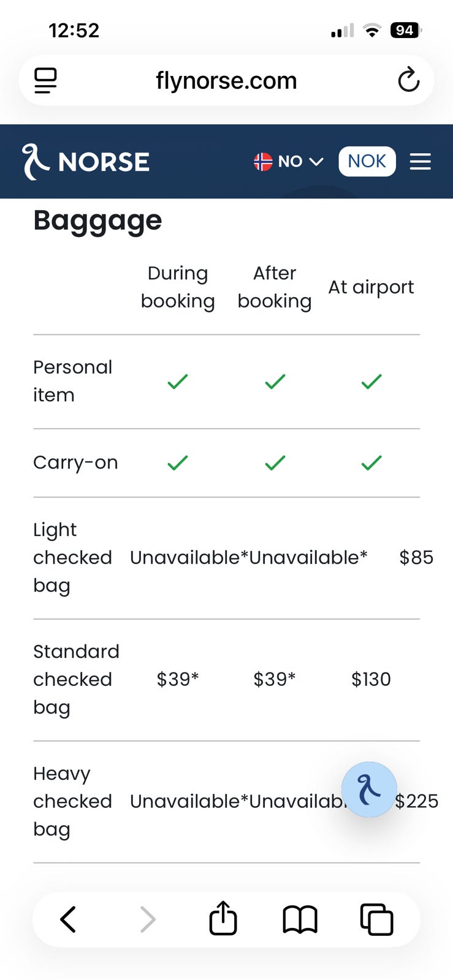453x980 pixels.
Task: Tap Carry-on at airport checkmark
Action: tap(371, 462)
